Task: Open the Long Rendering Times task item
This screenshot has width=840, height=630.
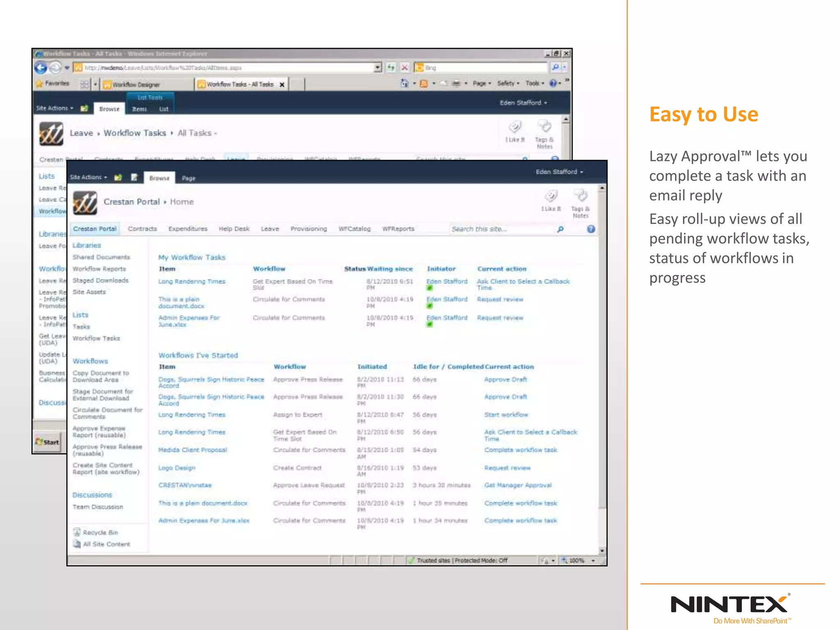Action: 192,281
